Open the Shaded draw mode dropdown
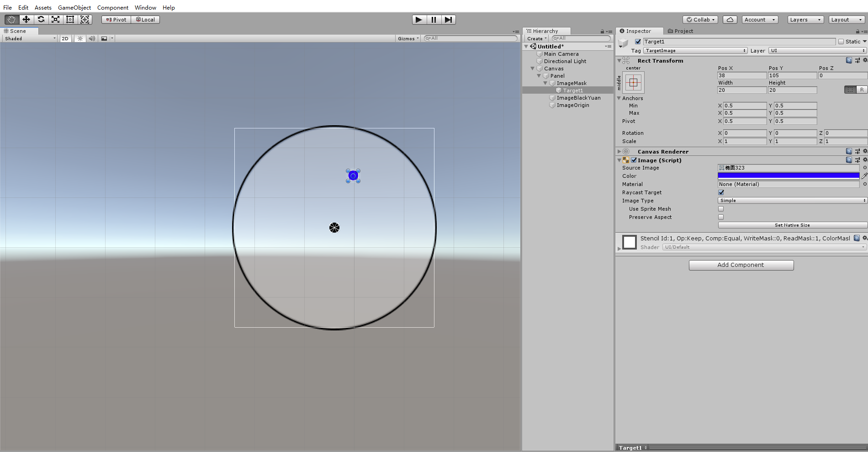 coord(30,38)
